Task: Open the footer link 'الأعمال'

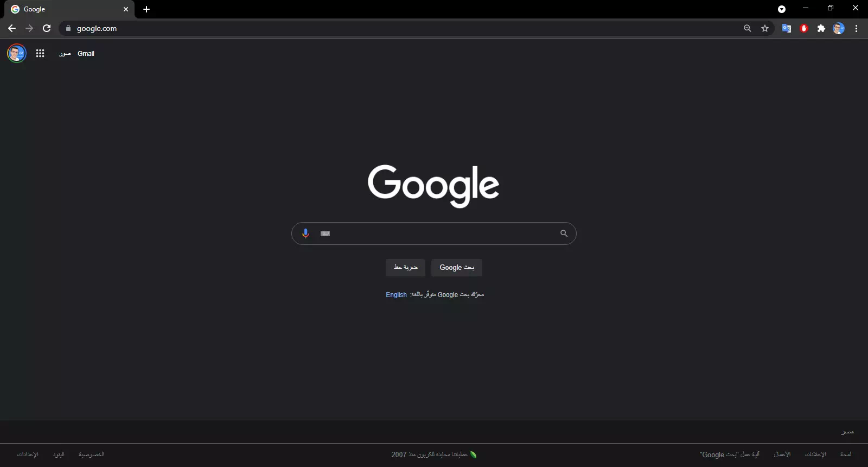Action: [x=782, y=455]
